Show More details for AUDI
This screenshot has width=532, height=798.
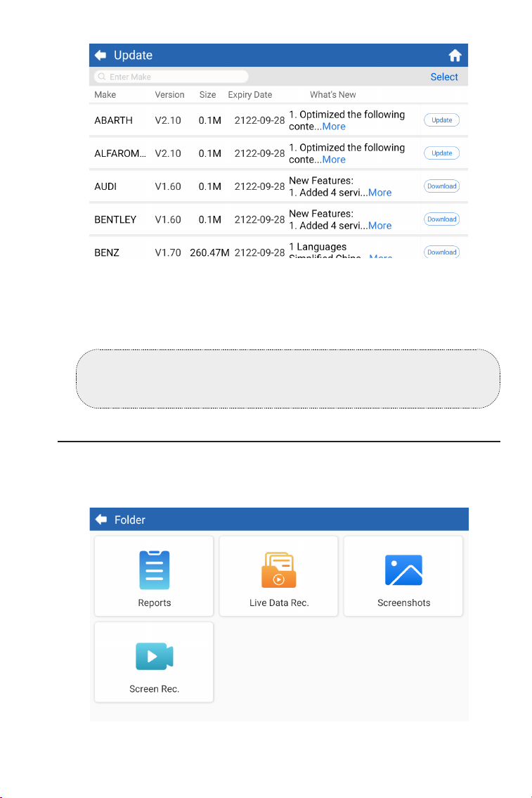[x=379, y=193]
